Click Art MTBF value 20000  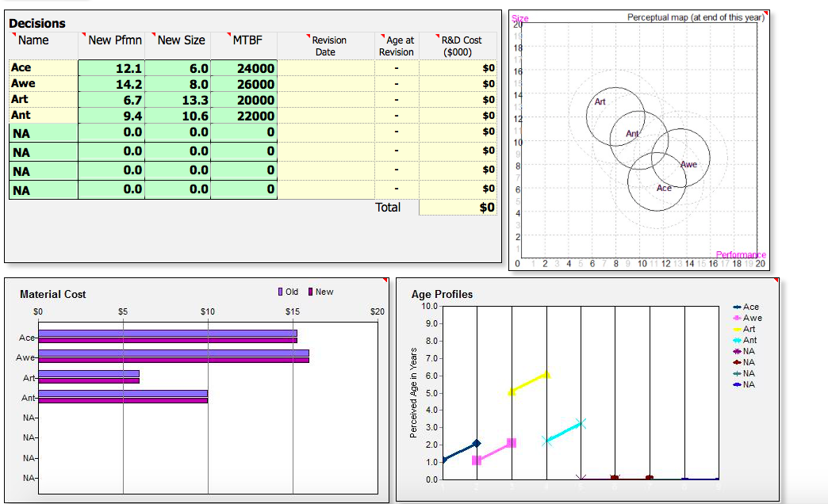(x=244, y=100)
